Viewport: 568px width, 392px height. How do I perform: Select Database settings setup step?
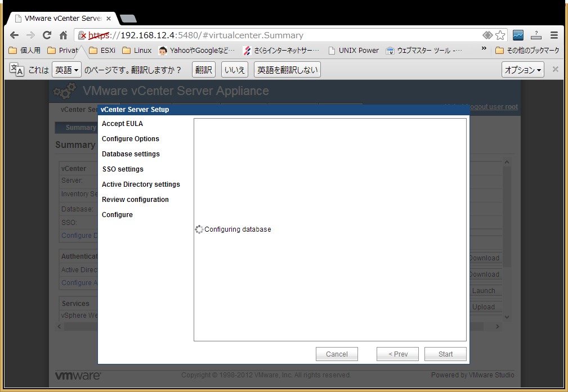point(131,154)
